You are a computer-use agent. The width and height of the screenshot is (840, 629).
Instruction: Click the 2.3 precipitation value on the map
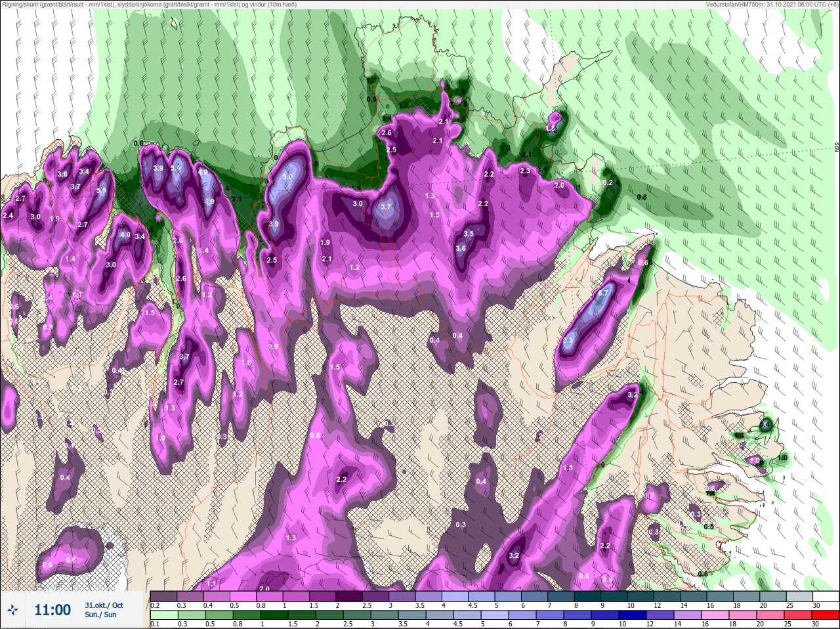pyautogui.click(x=525, y=171)
